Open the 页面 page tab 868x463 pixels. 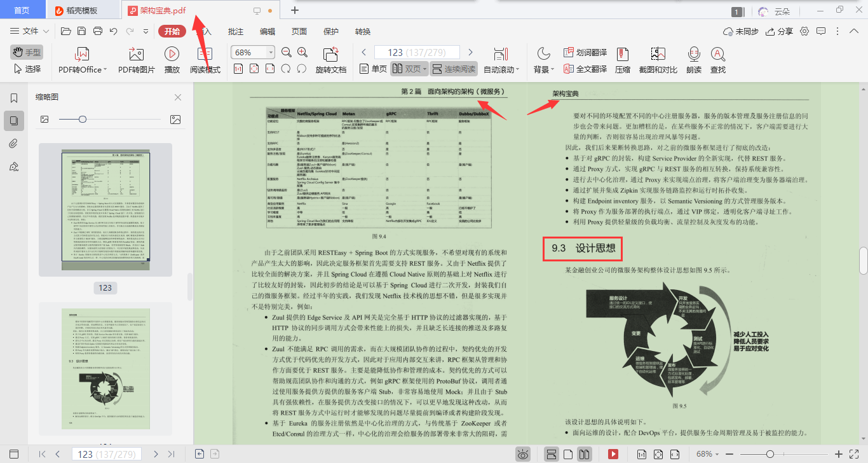tap(299, 31)
